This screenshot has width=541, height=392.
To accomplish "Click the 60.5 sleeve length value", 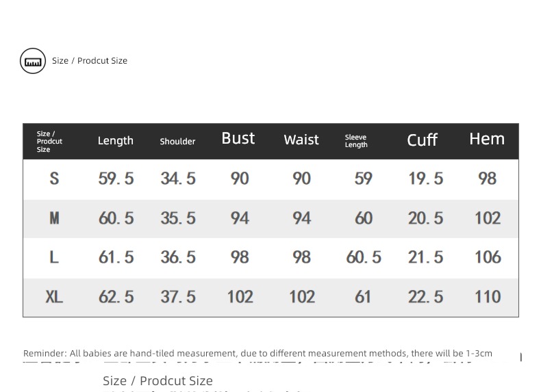I will (364, 257).
